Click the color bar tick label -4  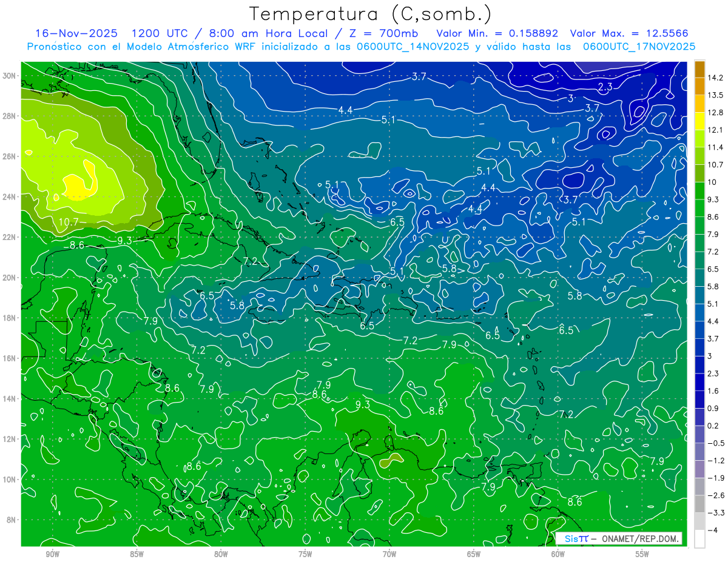(x=713, y=530)
